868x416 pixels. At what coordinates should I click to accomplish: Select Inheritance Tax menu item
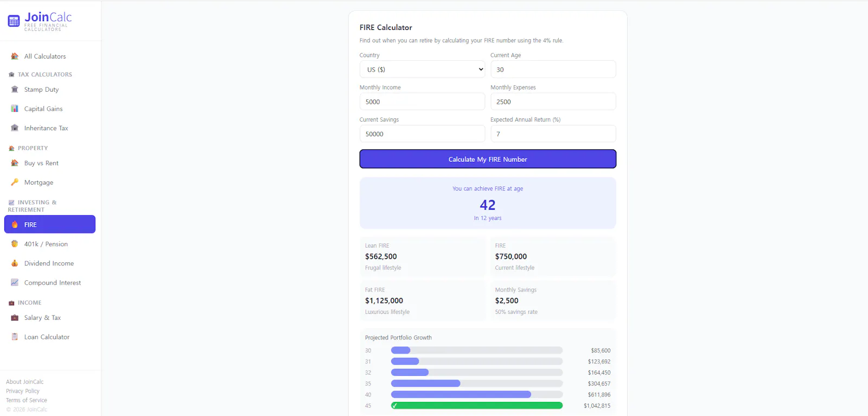coord(50,128)
